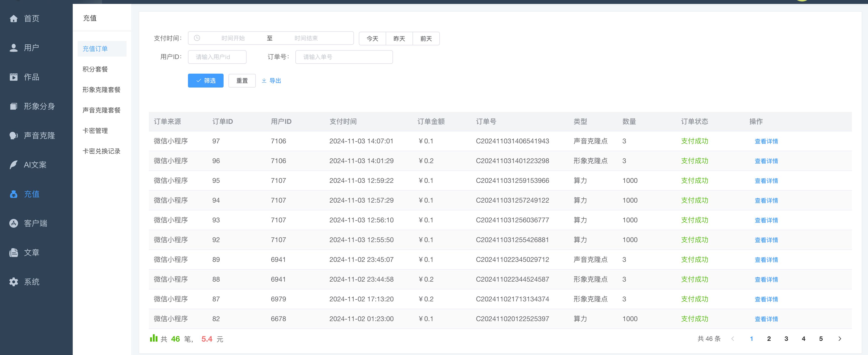Go to the previous page with the left arrow

tap(733, 339)
